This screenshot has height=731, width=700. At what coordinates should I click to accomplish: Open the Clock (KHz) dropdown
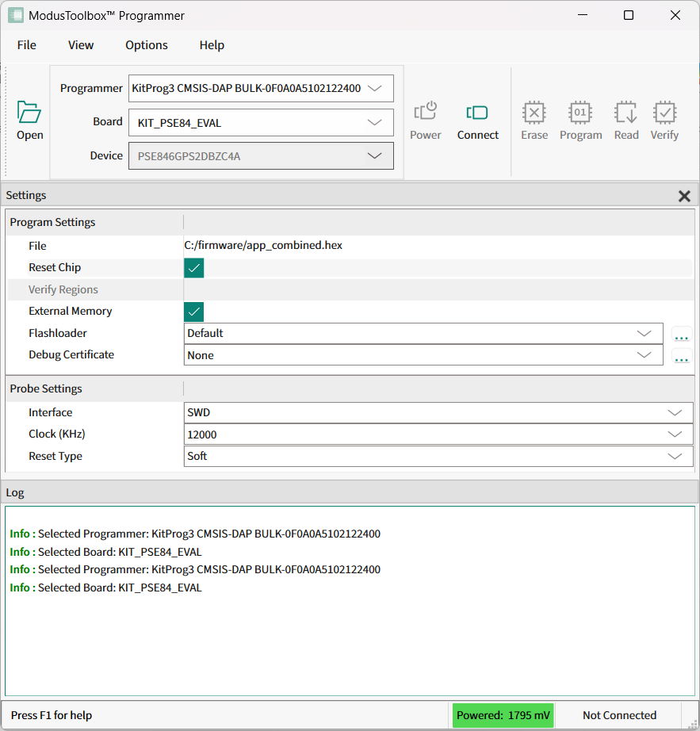[675, 434]
